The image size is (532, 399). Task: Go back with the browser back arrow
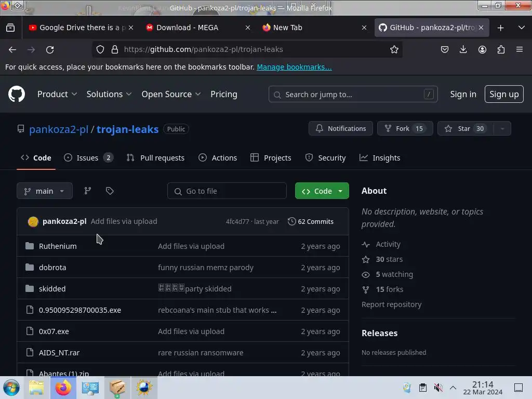12,49
